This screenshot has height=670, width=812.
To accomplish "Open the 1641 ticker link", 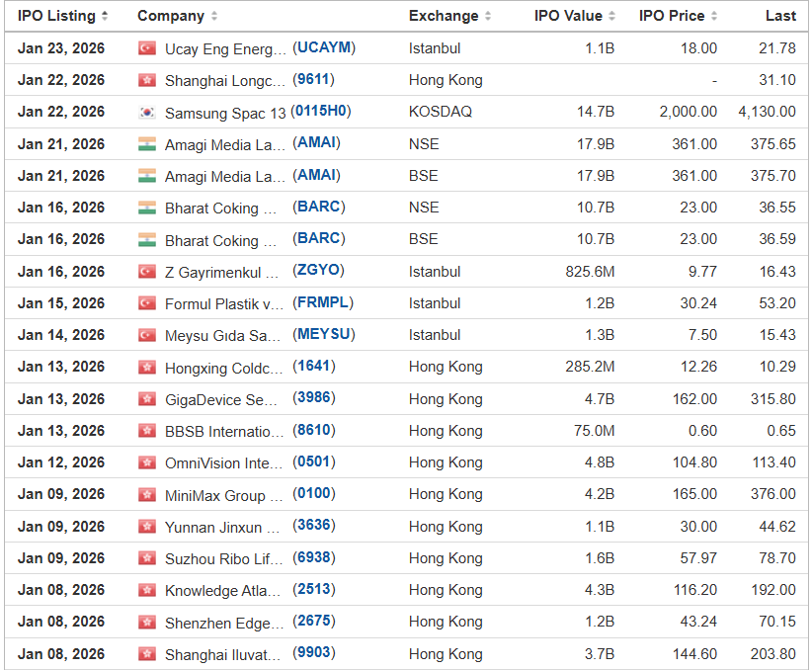I will click(x=314, y=366).
